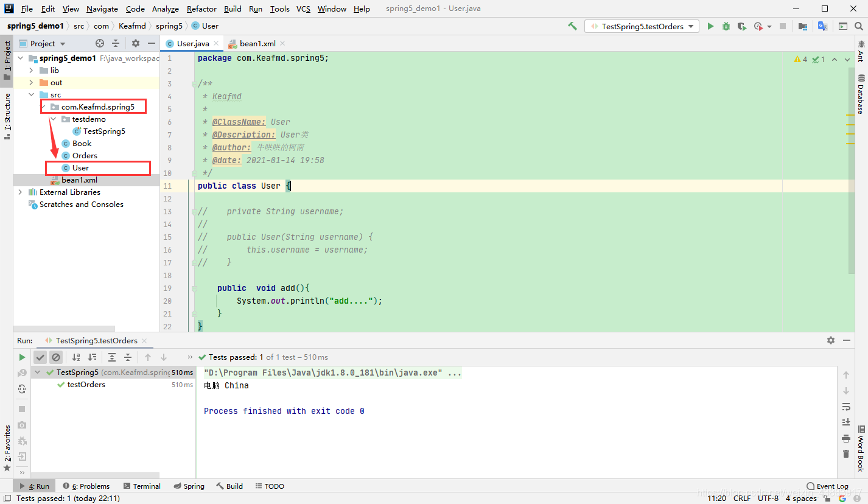Open Project panel gear options
868x504 pixels.
point(136,43)
